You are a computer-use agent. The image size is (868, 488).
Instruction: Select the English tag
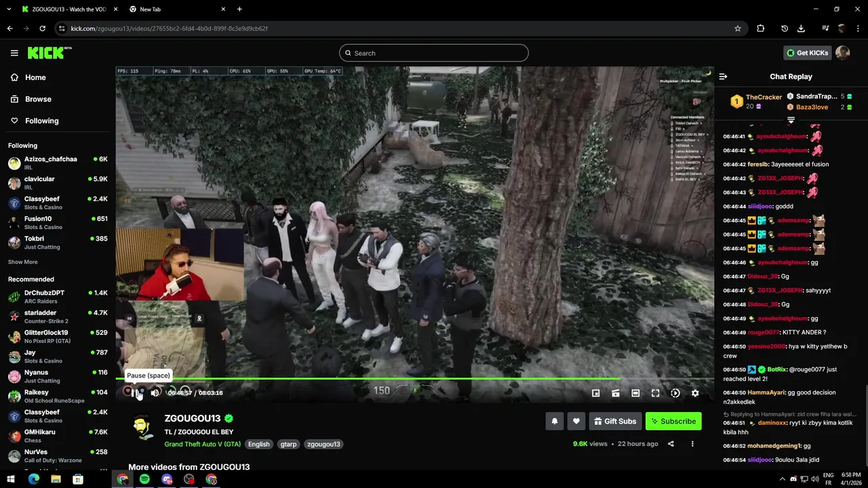[258, 444]
